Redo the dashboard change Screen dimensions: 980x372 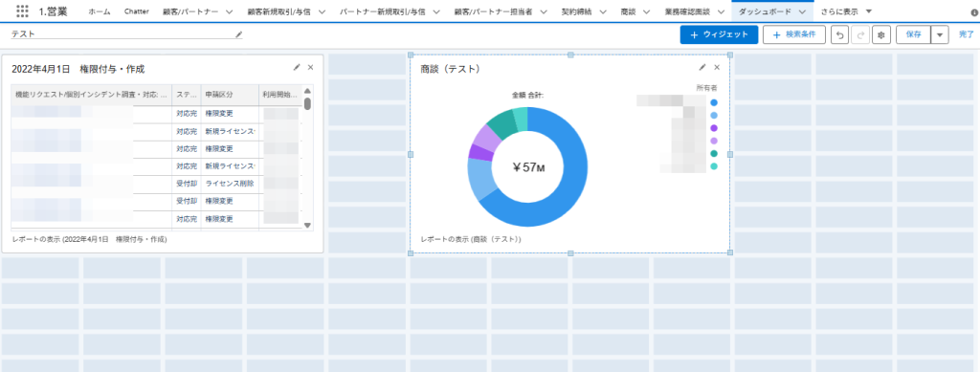pyautogui.click(x=860, y=35)
